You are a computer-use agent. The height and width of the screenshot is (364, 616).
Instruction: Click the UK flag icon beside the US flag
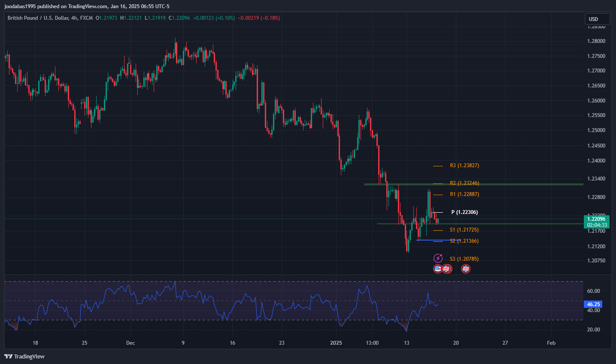click(x=447, y=269)
